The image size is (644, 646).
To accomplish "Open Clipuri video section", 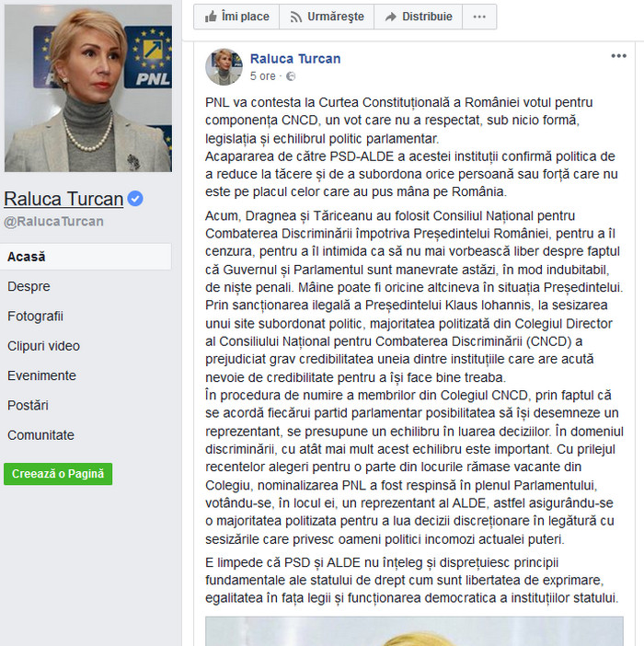I will click(43, 346).
